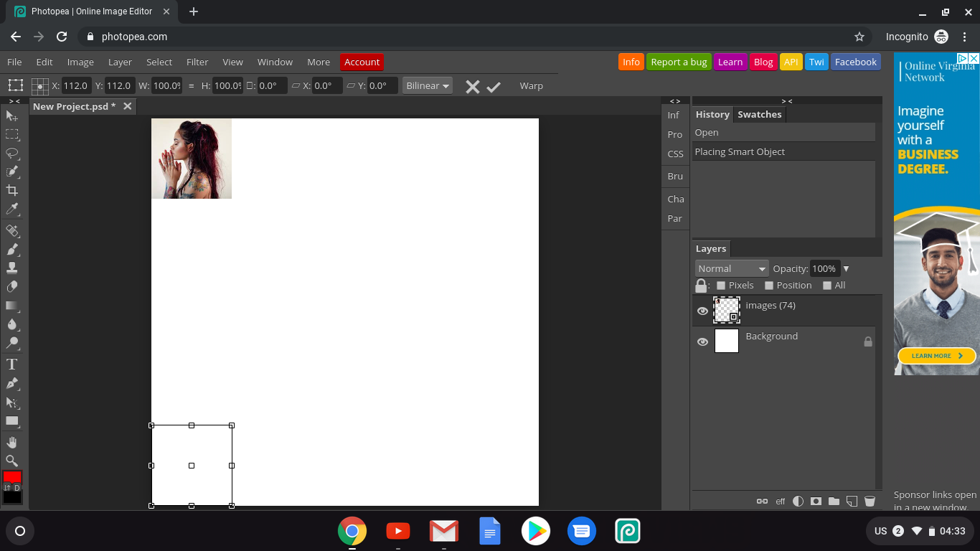Select the Gradient tool

[x=12, y=305]
